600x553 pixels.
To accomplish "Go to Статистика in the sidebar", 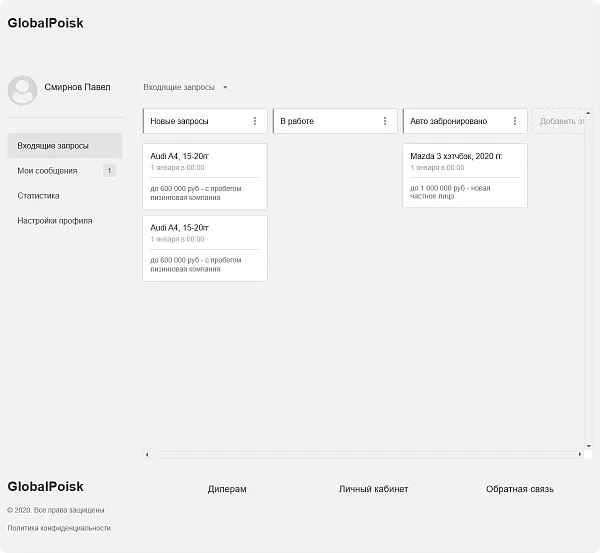I will click(38, 196).
